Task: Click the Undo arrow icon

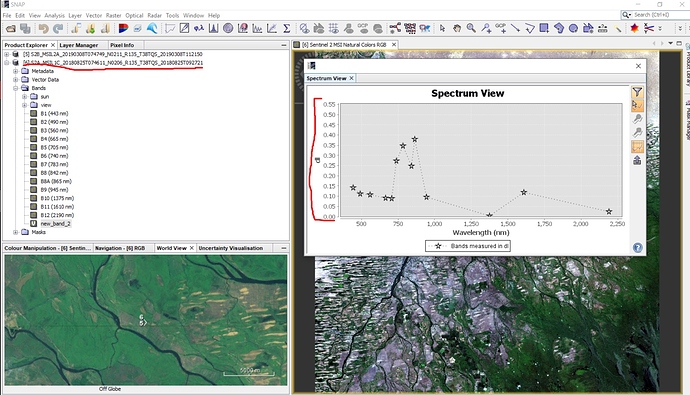Action: [x=43, y=29]
